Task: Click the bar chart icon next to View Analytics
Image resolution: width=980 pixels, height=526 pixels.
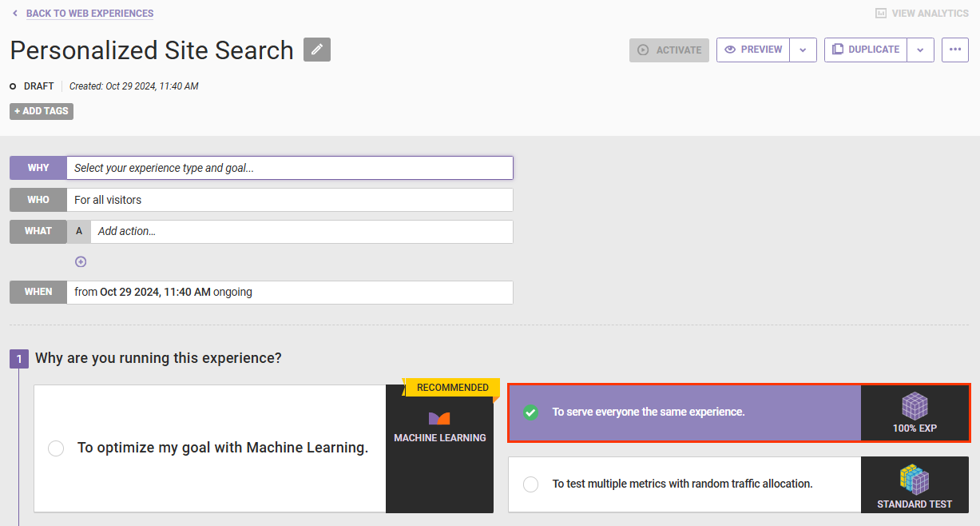Action: 881,14
